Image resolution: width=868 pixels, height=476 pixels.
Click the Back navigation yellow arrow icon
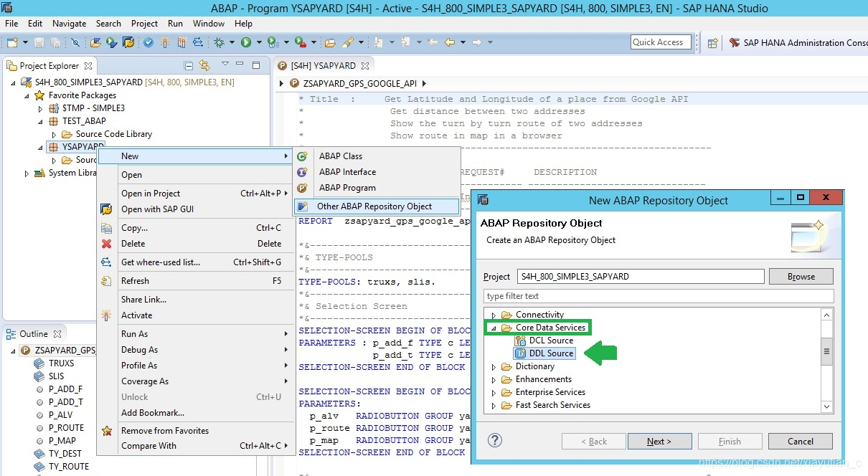[450, 42]
